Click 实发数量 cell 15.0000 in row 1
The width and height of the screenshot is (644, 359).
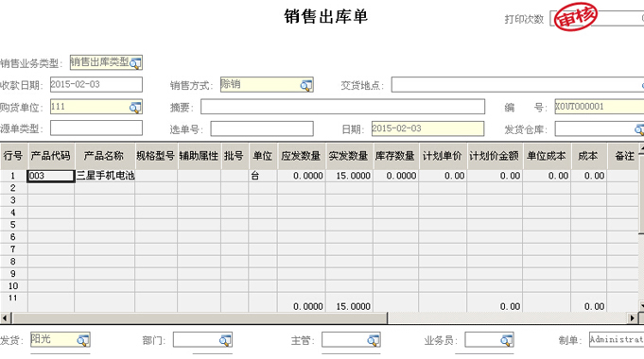click(x=349, y=176)
